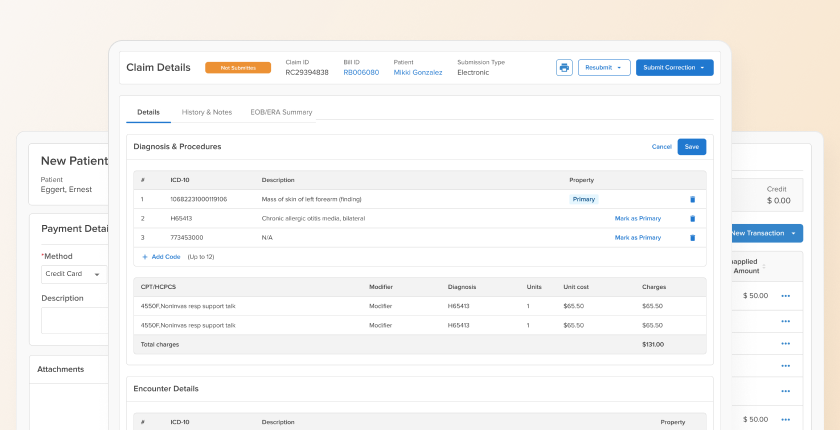Open the third transaction row's ellipsis menu
The width and height of the screenshot is (840, 430).
pos(785,345)
